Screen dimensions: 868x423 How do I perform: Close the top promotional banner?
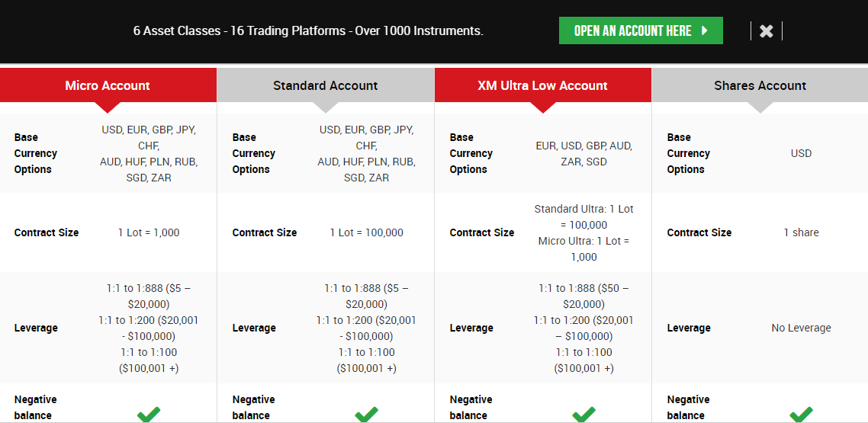point(766,31)
